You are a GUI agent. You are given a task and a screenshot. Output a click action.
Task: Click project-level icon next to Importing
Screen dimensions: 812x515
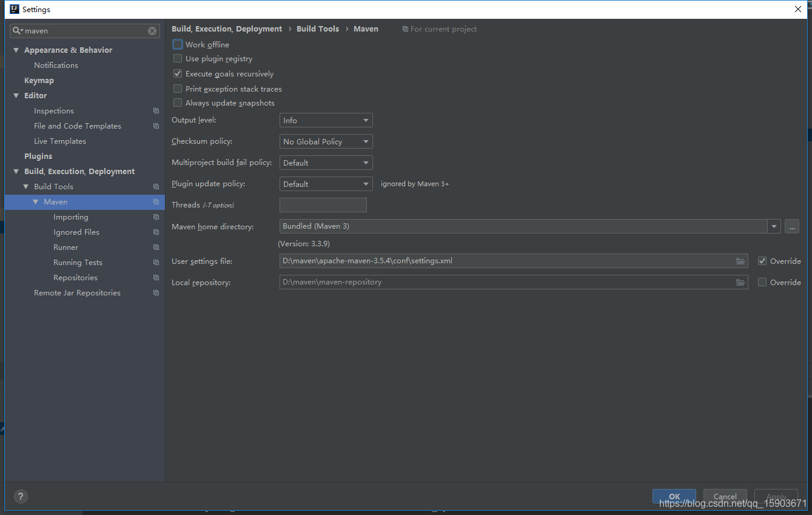tap(156, 217)
